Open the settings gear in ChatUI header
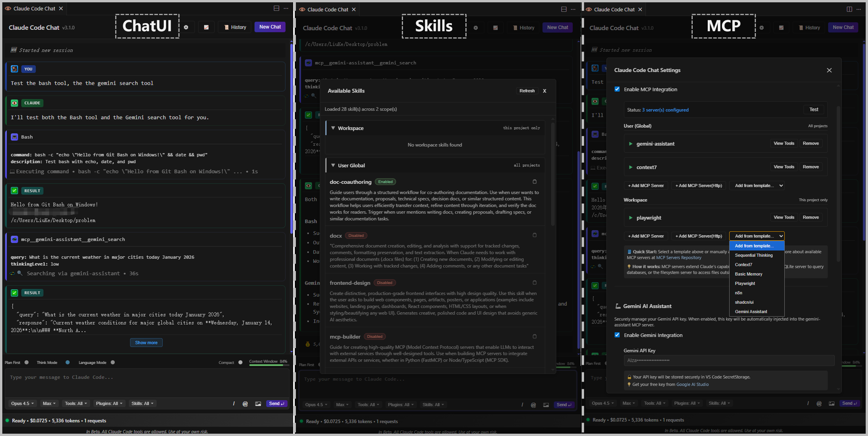This screenshot has height=436, width=868. coord(186,27)
